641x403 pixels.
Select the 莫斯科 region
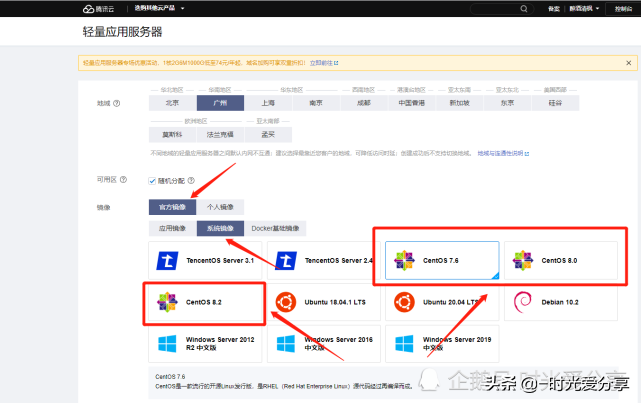[173, 134]
